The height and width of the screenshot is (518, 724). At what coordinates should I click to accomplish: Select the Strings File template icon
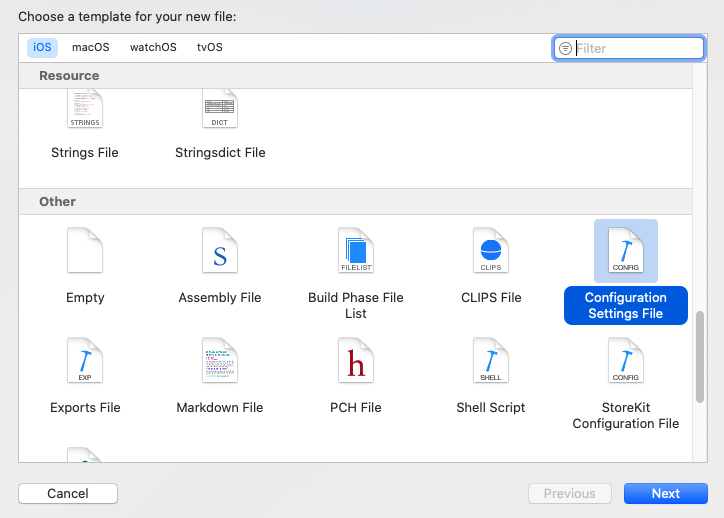click(x=85, y=110)
